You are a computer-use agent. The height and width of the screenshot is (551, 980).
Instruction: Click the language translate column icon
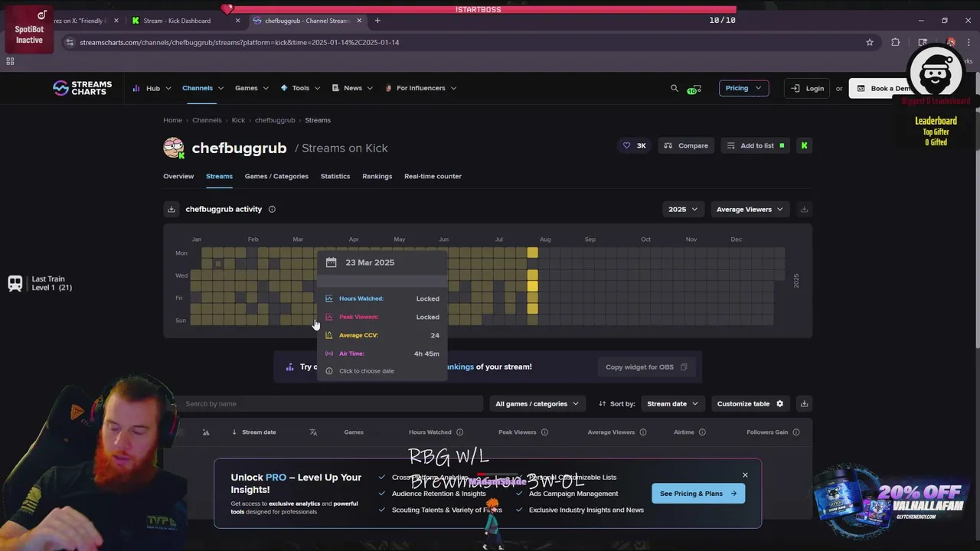click(313, 432)
